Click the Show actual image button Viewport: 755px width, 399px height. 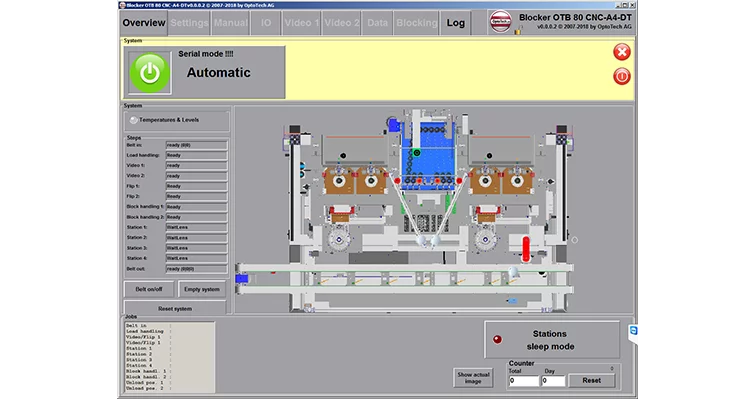pos(473,378)
